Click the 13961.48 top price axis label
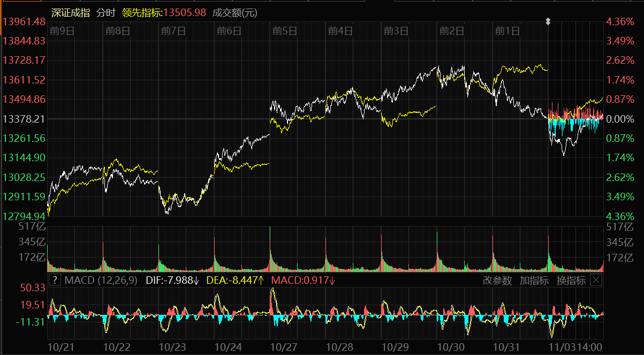Viewport: 644px width, 355px height. pos(24,22)
